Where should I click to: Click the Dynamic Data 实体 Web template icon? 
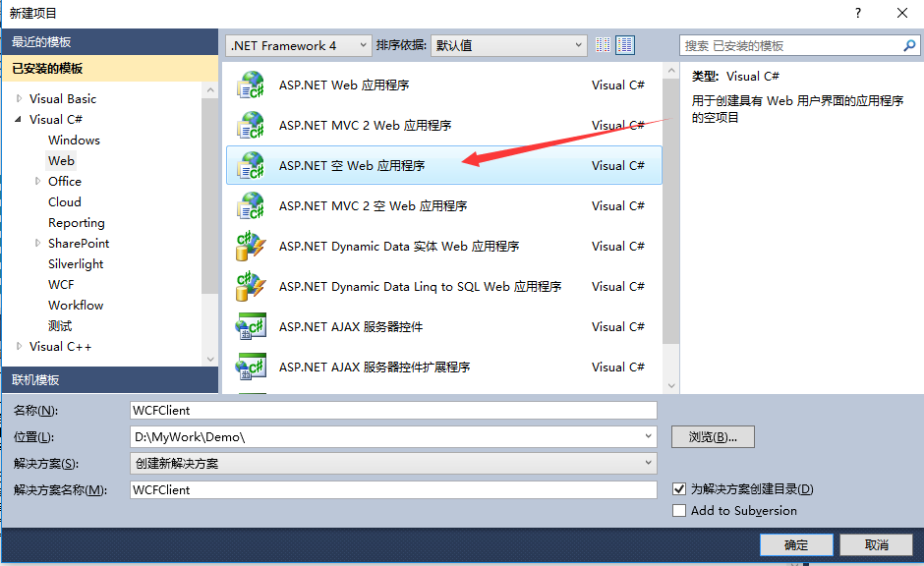tap(251, 247)
